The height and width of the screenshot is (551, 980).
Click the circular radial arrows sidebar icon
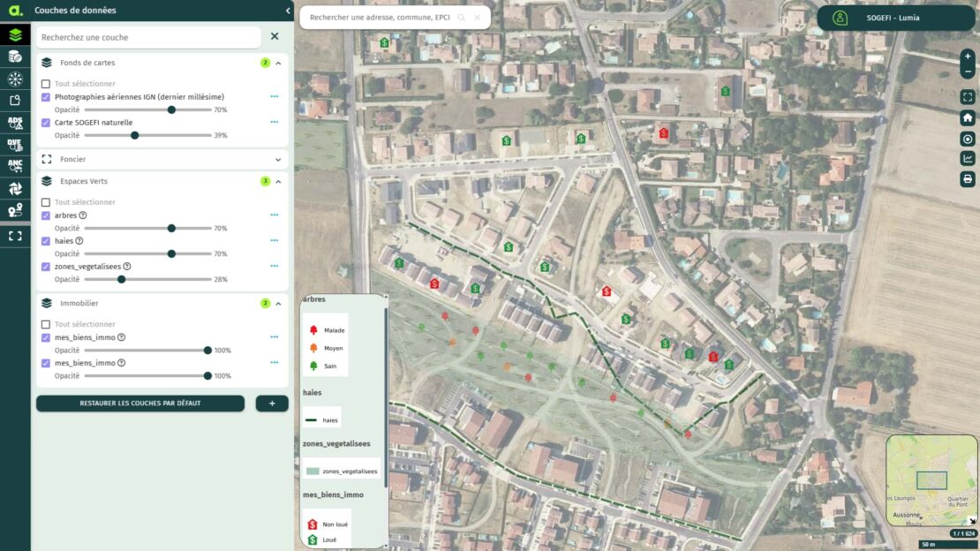coord(15,79)
